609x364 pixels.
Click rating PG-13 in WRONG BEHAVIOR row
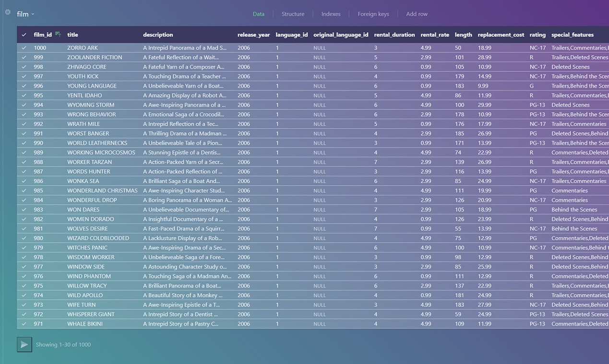pyautogui.click(x=537, y=115)
